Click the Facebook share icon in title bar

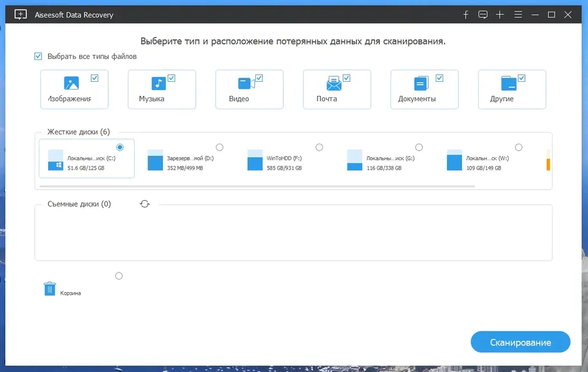tap(465, 15)
